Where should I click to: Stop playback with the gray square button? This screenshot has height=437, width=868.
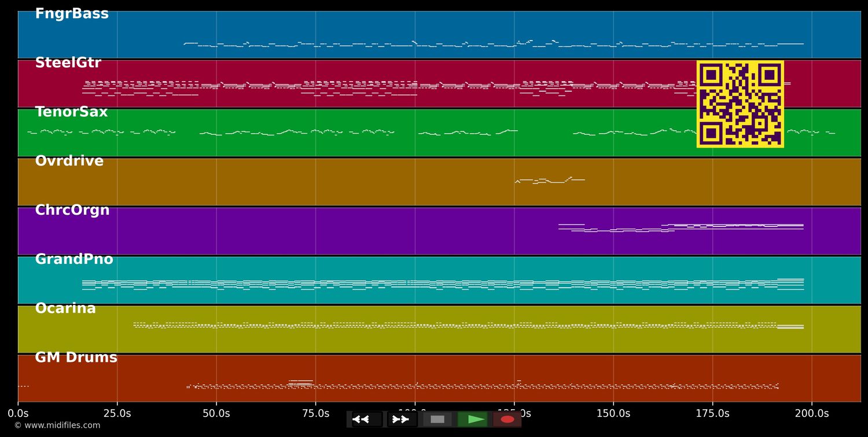(437, 419)
